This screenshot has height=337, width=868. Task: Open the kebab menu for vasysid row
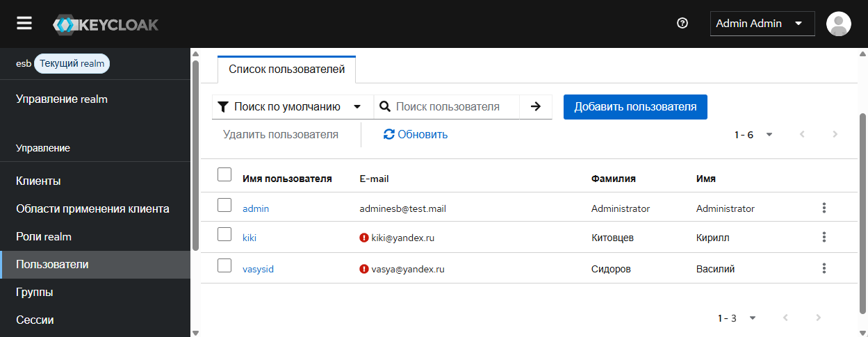(x=824, y=268)
